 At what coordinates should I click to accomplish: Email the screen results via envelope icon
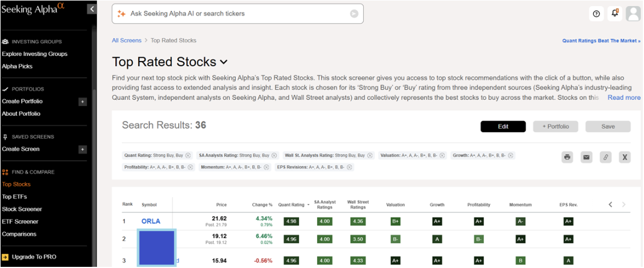coord(586,157)
